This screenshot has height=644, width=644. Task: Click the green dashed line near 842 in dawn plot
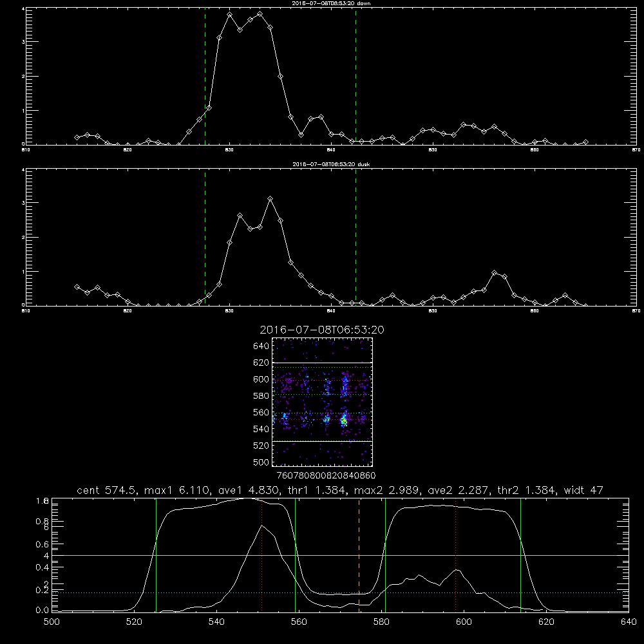pos(355,76)
